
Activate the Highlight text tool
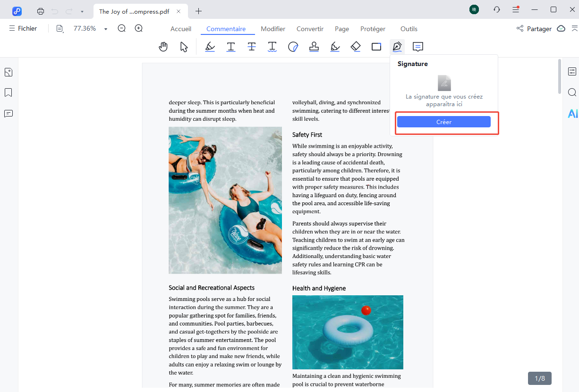point(210,47)
